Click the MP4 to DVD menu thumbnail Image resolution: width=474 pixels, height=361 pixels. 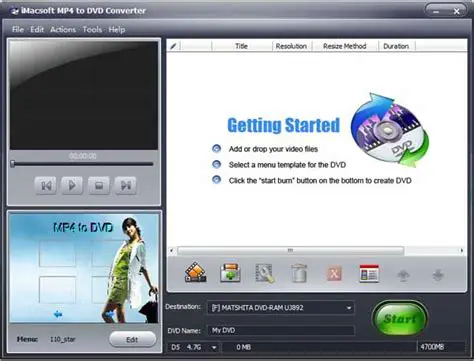coord(84,268)
